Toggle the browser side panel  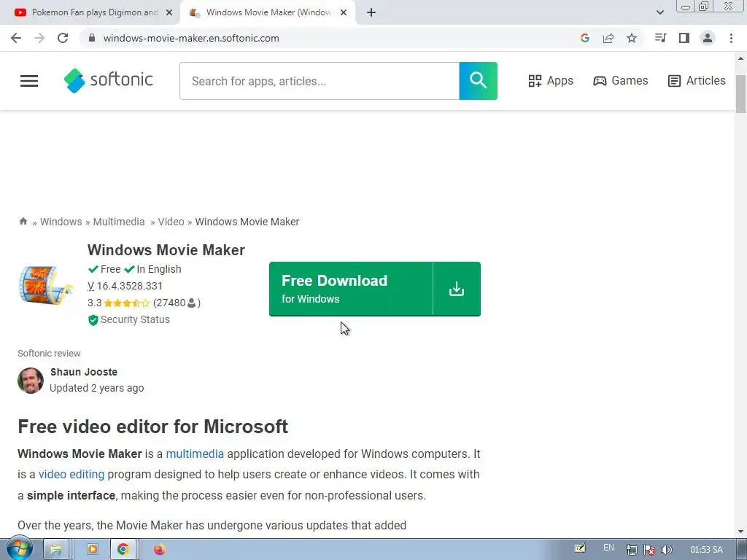click(684, 38)
